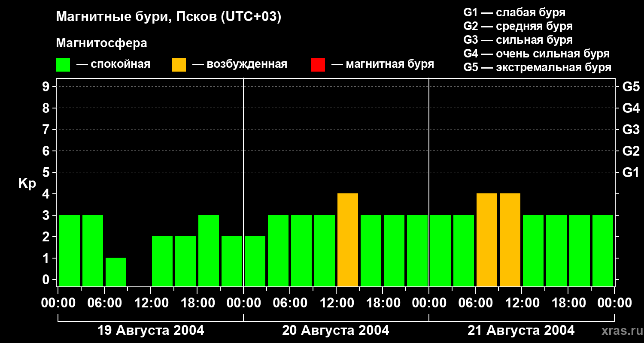Image resolution: width=644 pixels, height=343 pixels.
Task: Click the '20 Августа 2004' date label
Action: (336, 331)
